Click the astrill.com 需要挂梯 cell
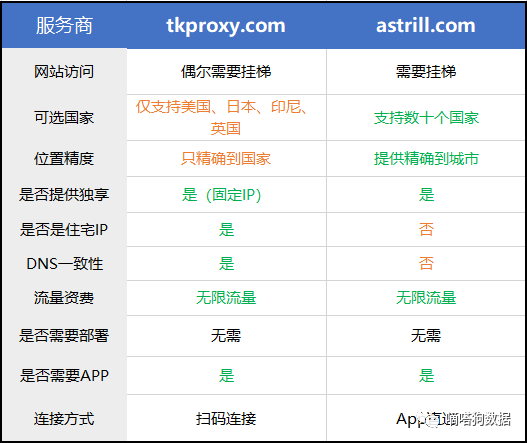527x443 pixels. pyautogui.click(x=425, y=72)
